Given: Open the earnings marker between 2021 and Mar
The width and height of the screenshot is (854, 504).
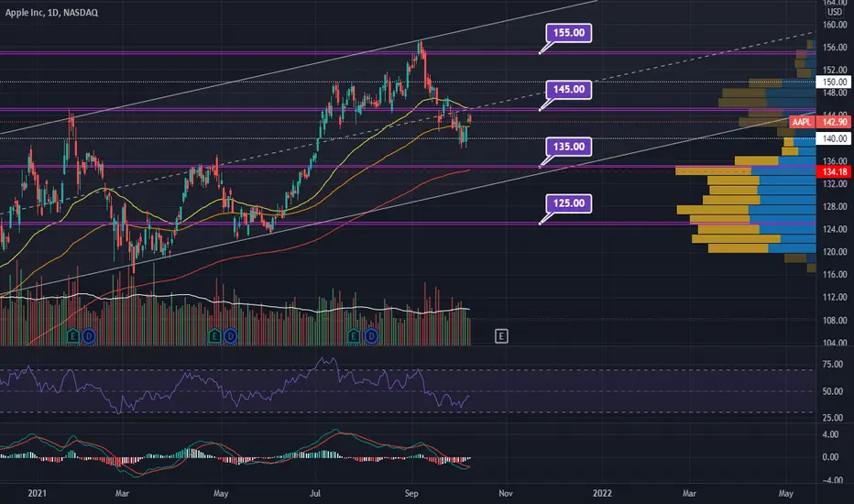Looking at the screenshot, I should (73, 336).
